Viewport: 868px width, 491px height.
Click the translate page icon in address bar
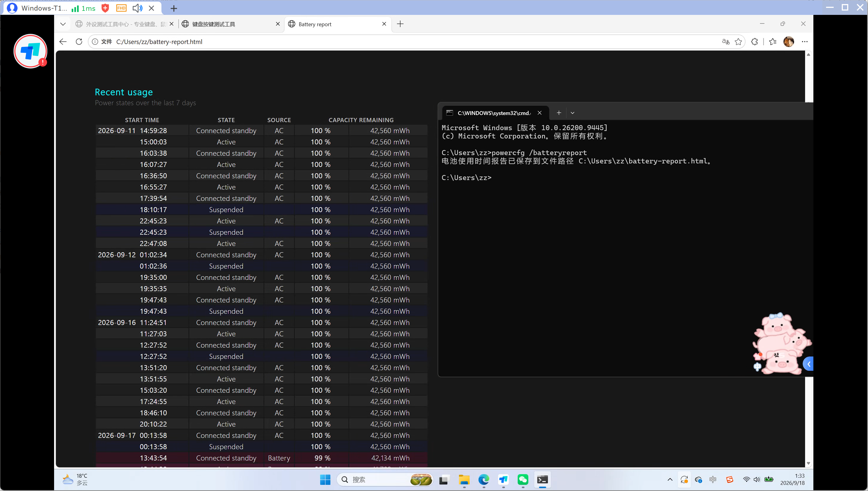[725, 41]
